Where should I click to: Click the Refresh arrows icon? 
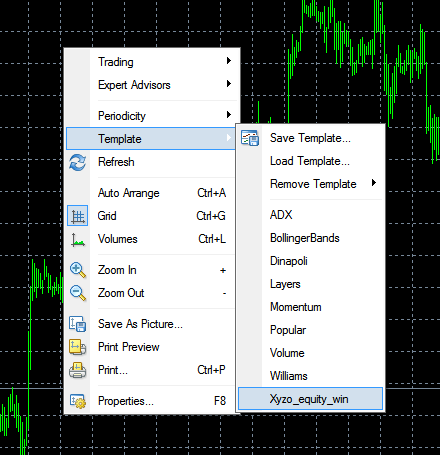tap(78, 162)
